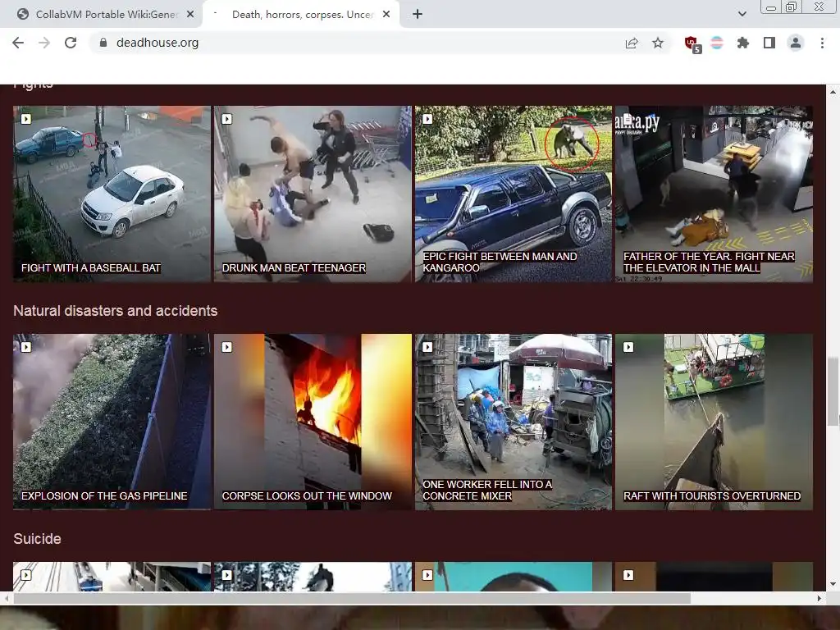Click play icon on third Suicide video
The image size is (840, 630).
click(x=427, y=575)
